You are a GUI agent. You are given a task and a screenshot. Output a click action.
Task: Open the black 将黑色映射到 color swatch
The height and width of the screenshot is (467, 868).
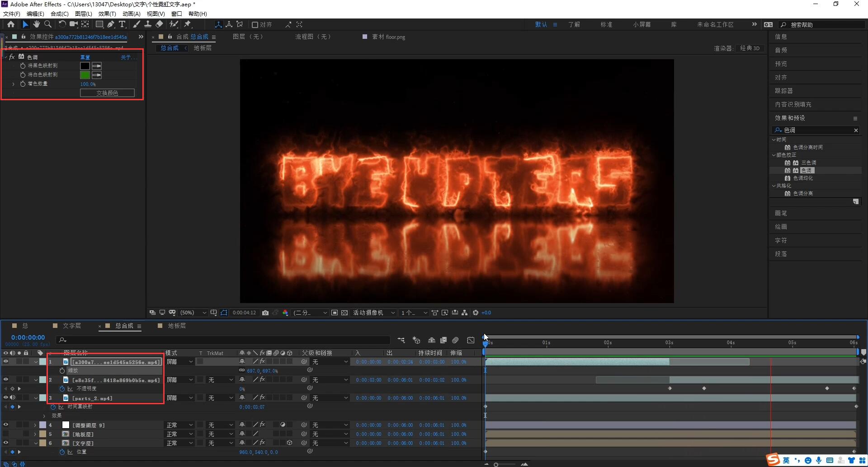tap(85, 66)
